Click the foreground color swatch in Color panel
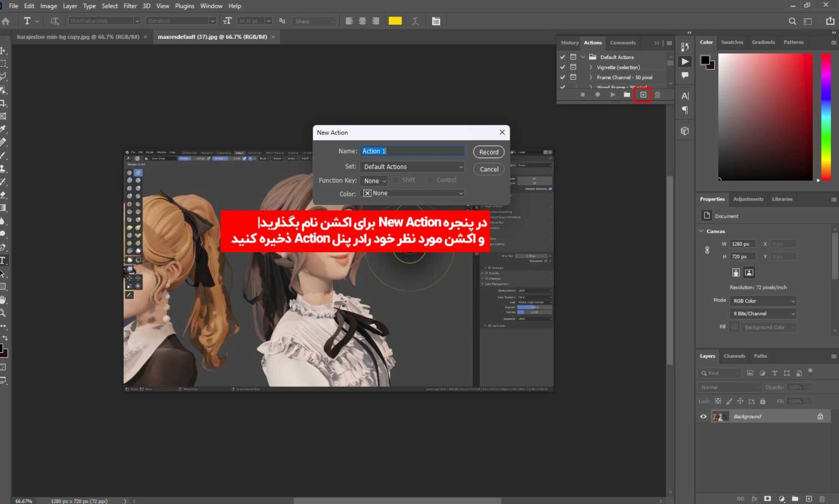The image size is (839, 504). point(705,60)
